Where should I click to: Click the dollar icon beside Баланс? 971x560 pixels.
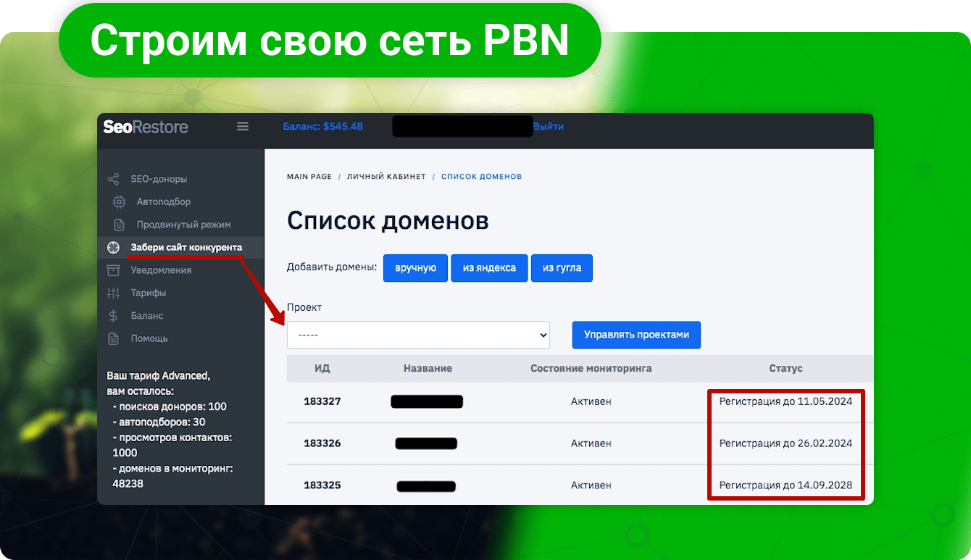pos(113,316)
